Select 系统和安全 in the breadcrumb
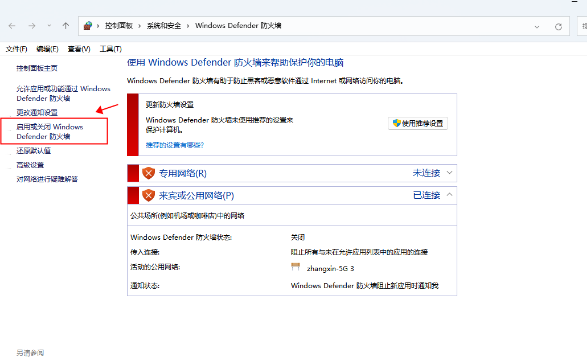 click(x=164, y=25)
